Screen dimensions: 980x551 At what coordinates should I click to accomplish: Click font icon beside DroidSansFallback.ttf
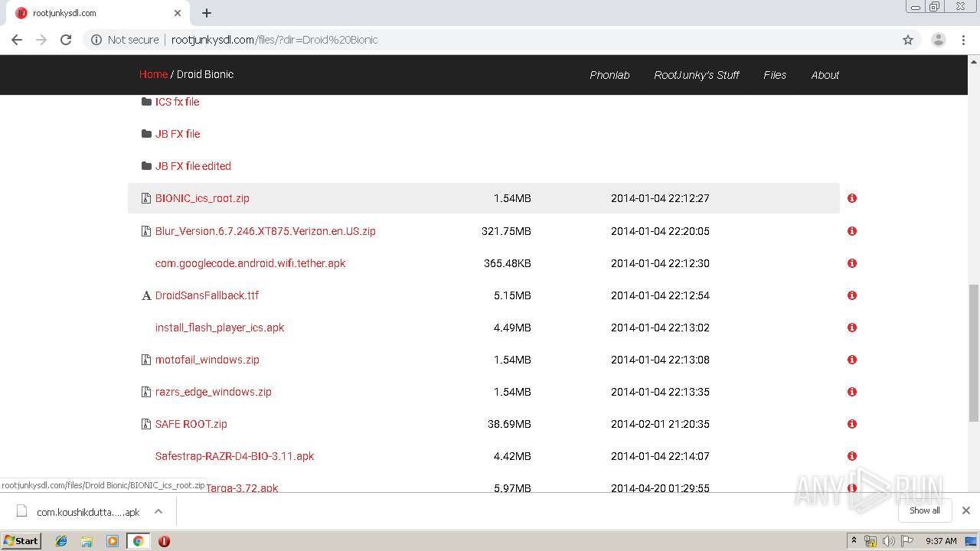click(x=146, y=295)
